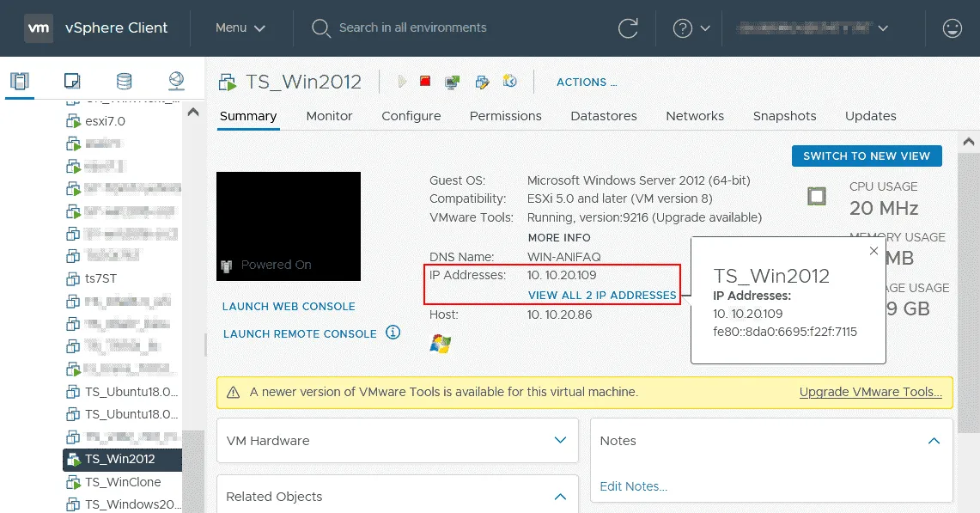Open the Help dropdown menu
Screen dimensions: 980x513
pos(691,28)
